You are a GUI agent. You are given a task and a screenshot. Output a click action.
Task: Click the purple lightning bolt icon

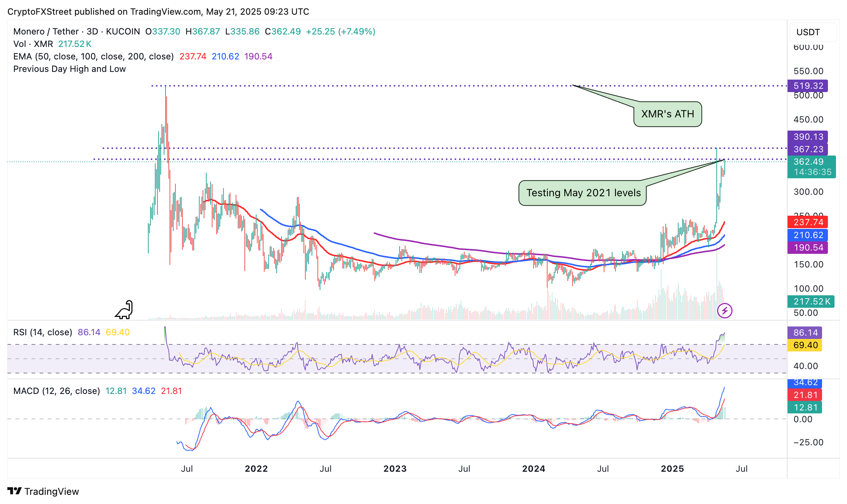[x=724, y=311]
